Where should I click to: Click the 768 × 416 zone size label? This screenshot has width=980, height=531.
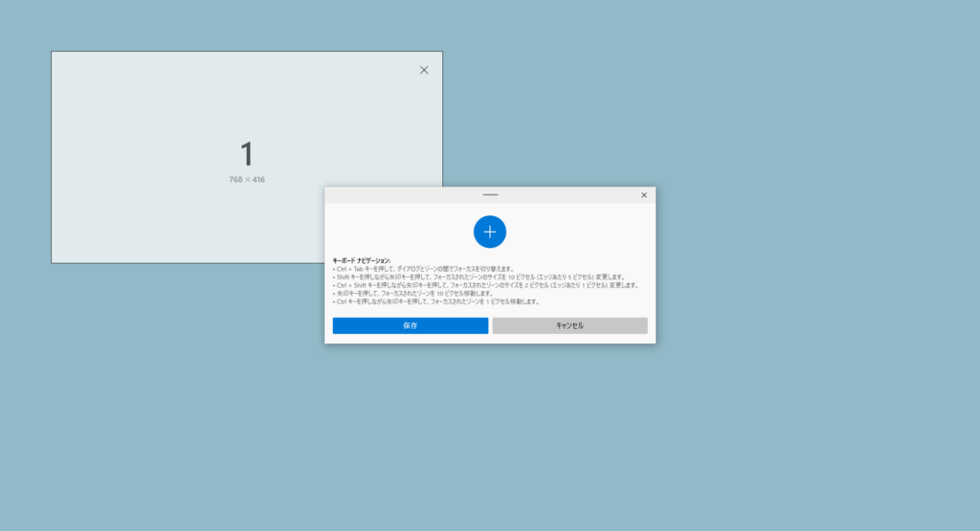click(247, 180)
